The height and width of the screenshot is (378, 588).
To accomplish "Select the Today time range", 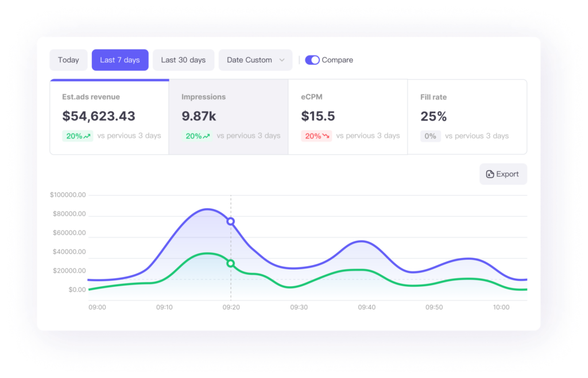I will pos(68,60).
